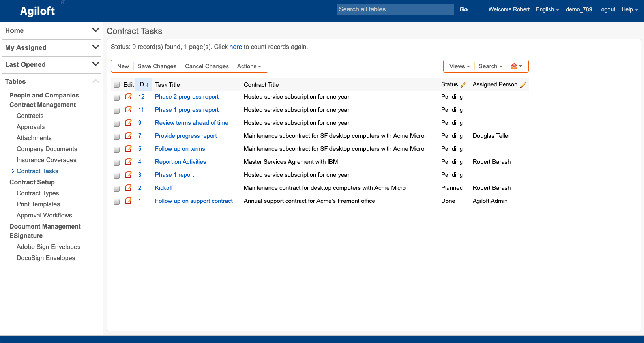Expand the Views dropdown
The height and width of the screenshot is (343, 644).
coord(459,66)
